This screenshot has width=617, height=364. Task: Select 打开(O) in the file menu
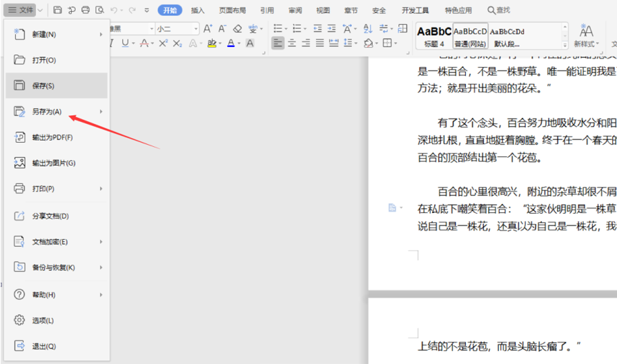tap(57, 60)
